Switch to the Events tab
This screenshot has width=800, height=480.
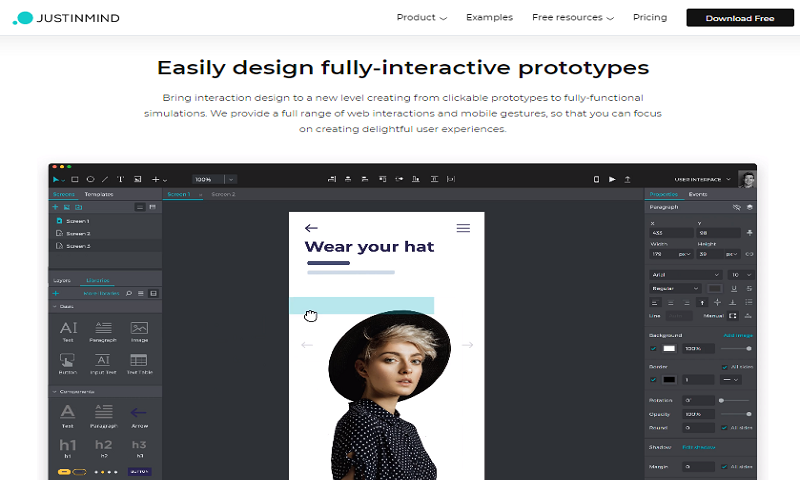[698, 194]
